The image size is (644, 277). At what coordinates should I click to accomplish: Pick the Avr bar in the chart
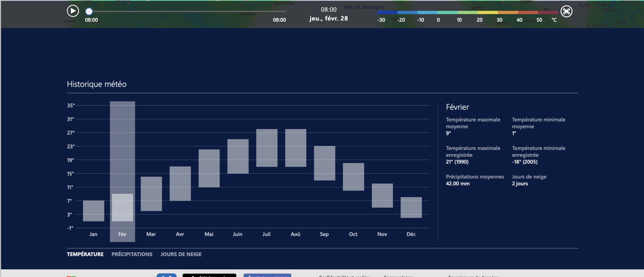(x=180, y=184)
